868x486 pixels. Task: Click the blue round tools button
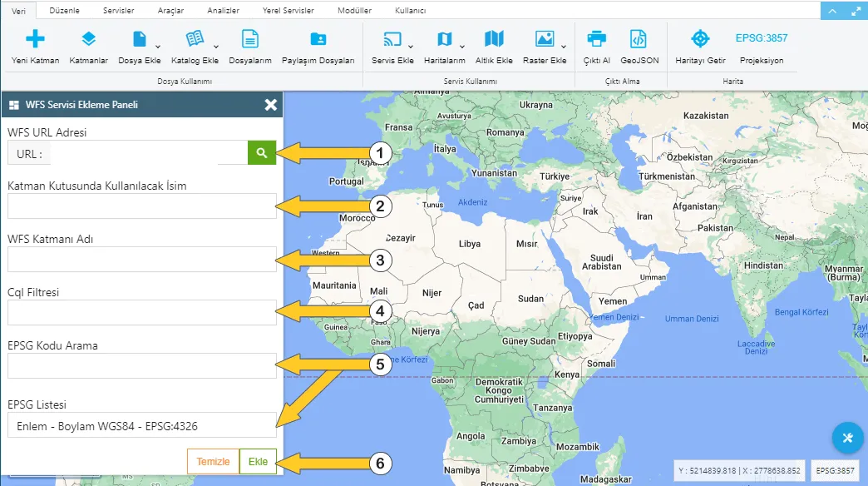(x=847, y=438)
